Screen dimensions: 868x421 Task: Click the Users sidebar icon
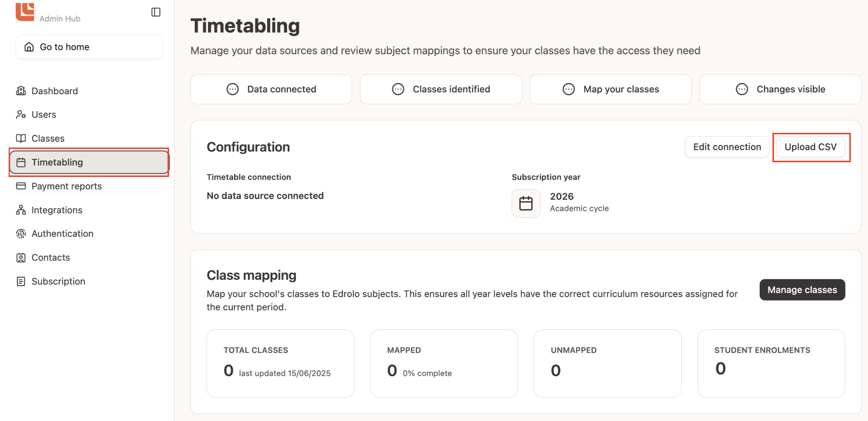[x=21, y=115]
